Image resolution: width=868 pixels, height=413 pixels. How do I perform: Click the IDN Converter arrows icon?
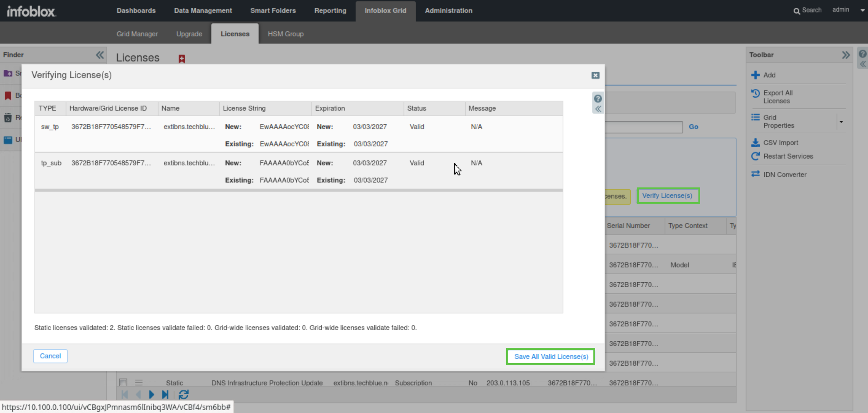pyautogui.click(x=756, y=174)
